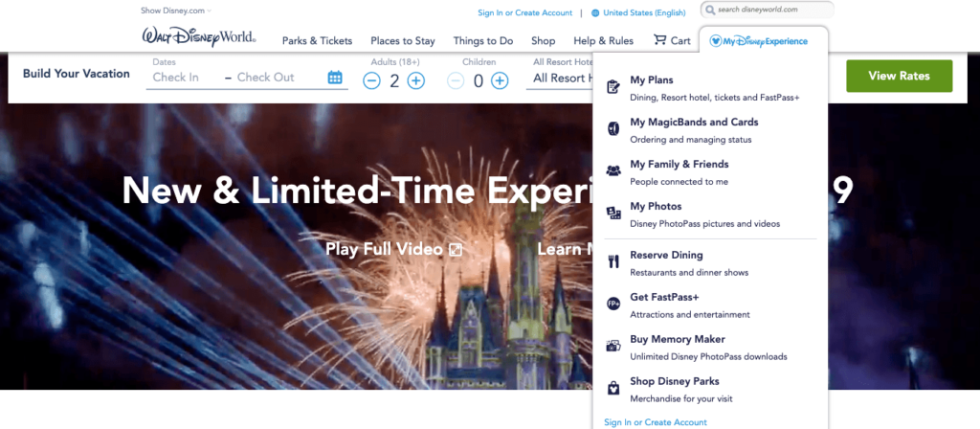Screen dimensions: 980x429
Task: Click the Memory Maker camera icon
Action: pyautogui.click(x=613, y=346)
